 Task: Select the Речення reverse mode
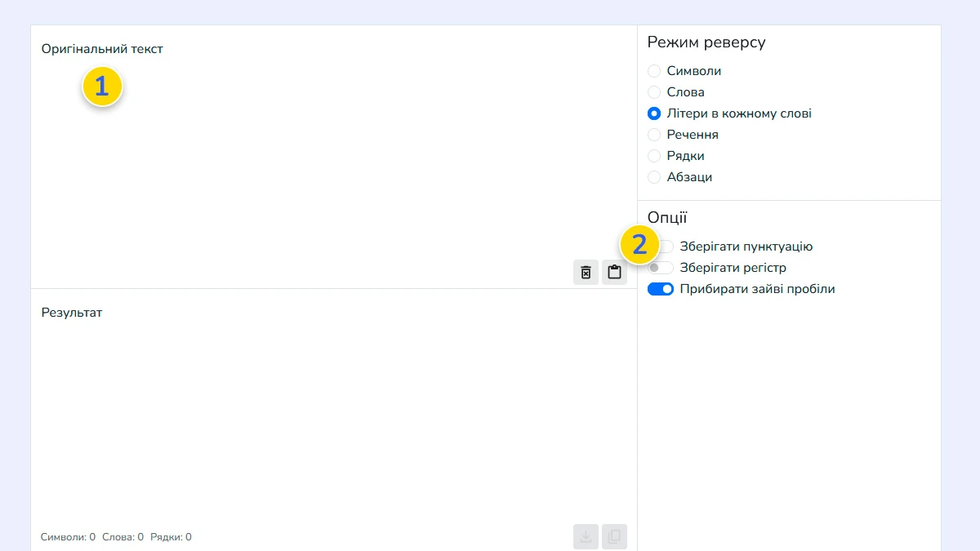coord(654,135)
